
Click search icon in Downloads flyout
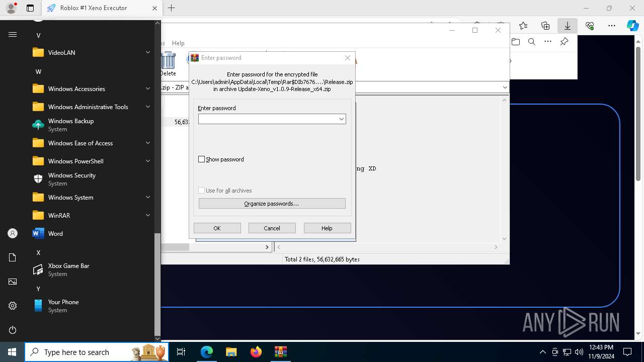point(532,42)
